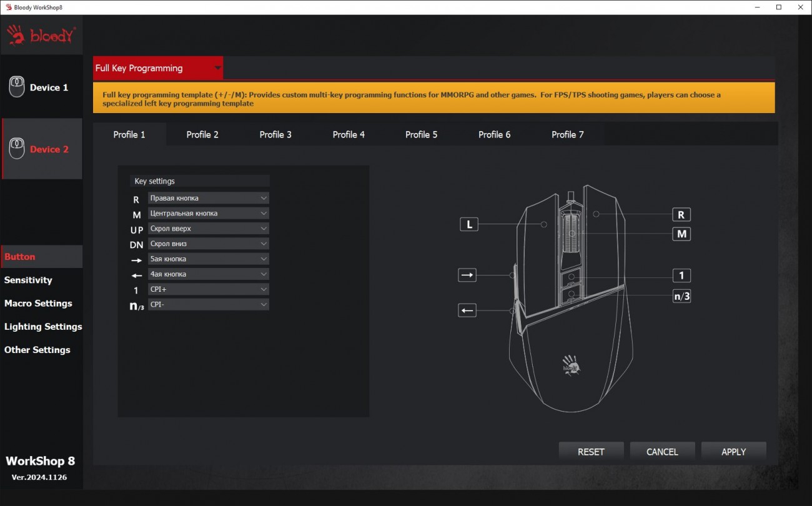Screen dimensions: 812x506
Task: Open Macro Settings section
Action: click(38, 304)
